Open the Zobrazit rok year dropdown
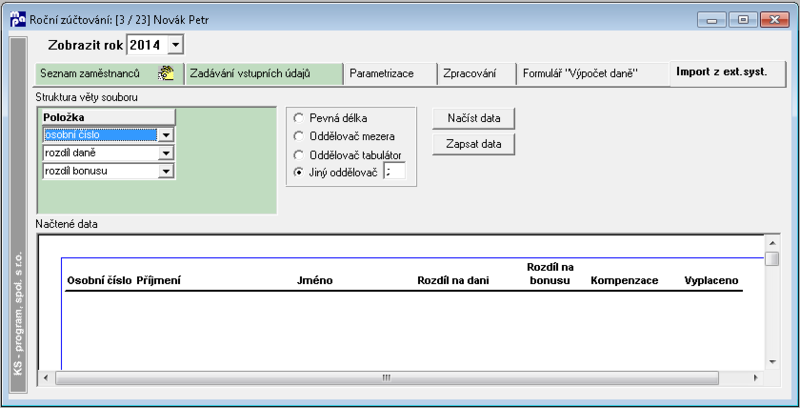This screenshot has height=408, width=800. click(175, 45)
